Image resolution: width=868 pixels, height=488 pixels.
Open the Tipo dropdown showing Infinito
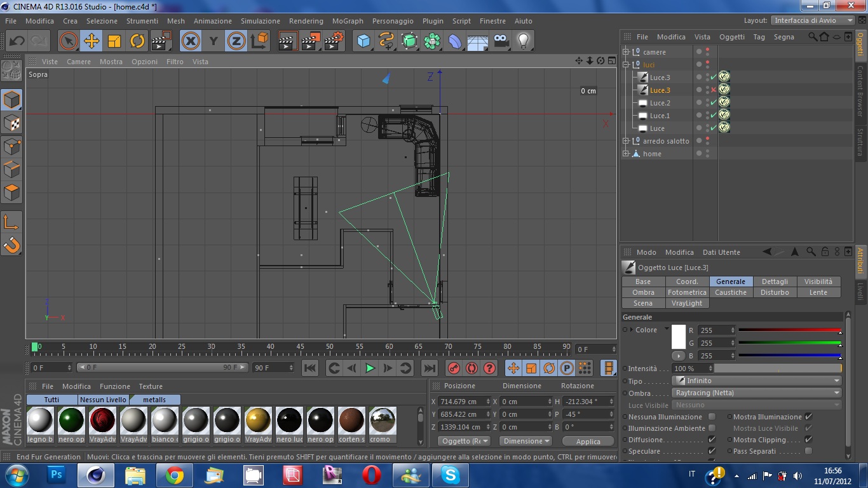pyautogui.click(x=756, y=381)
